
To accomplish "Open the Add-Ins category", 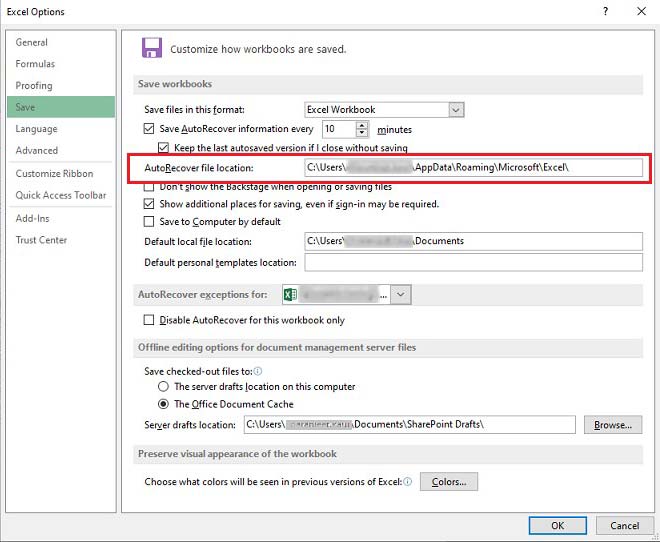I will point(32,218).
